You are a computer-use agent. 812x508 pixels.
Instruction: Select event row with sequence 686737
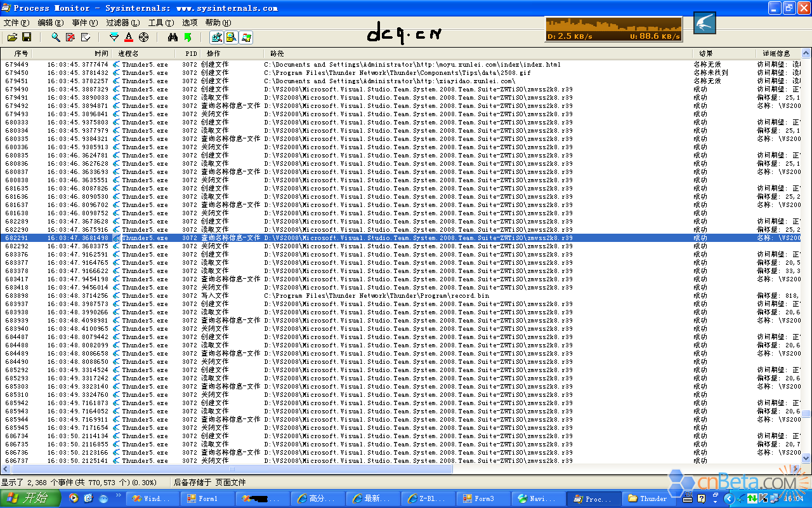[x=400, y=460]
